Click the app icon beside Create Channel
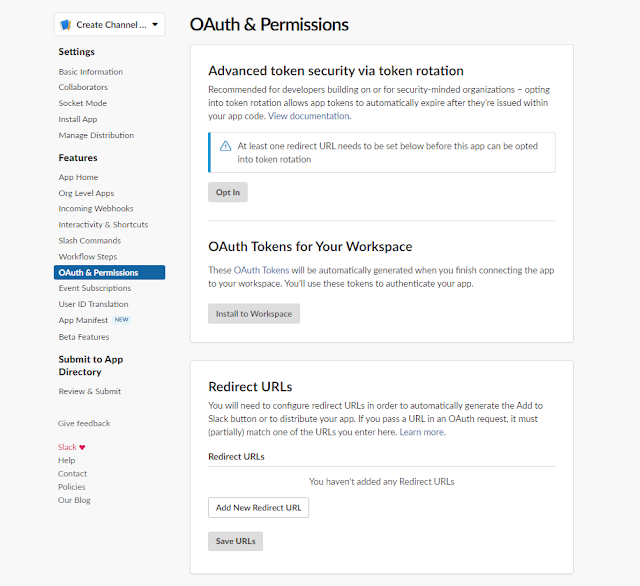This screenshot has width=640, height=586. 65,25
